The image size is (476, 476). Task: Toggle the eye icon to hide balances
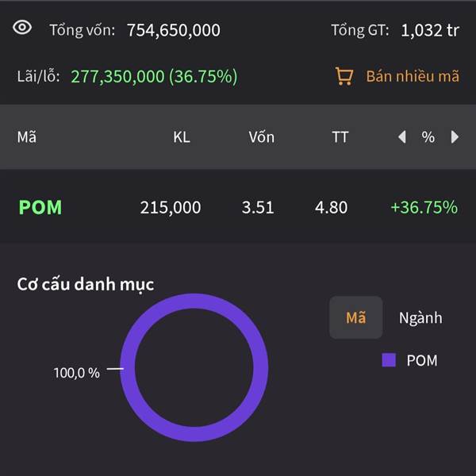pyautogui.click(x=22, y=28)
